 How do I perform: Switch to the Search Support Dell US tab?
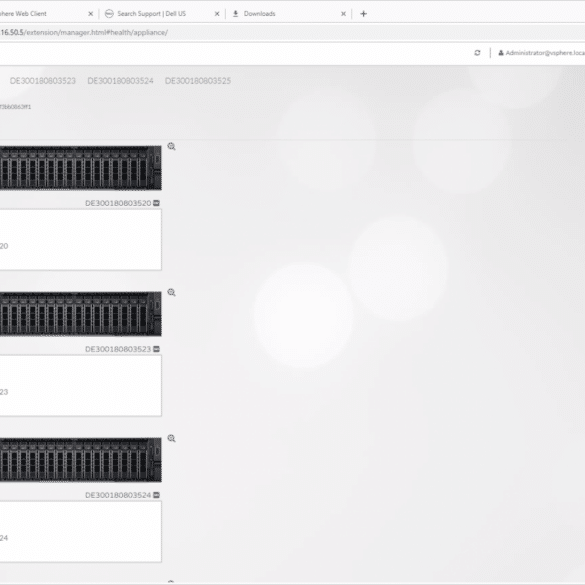tap(162, 14)
